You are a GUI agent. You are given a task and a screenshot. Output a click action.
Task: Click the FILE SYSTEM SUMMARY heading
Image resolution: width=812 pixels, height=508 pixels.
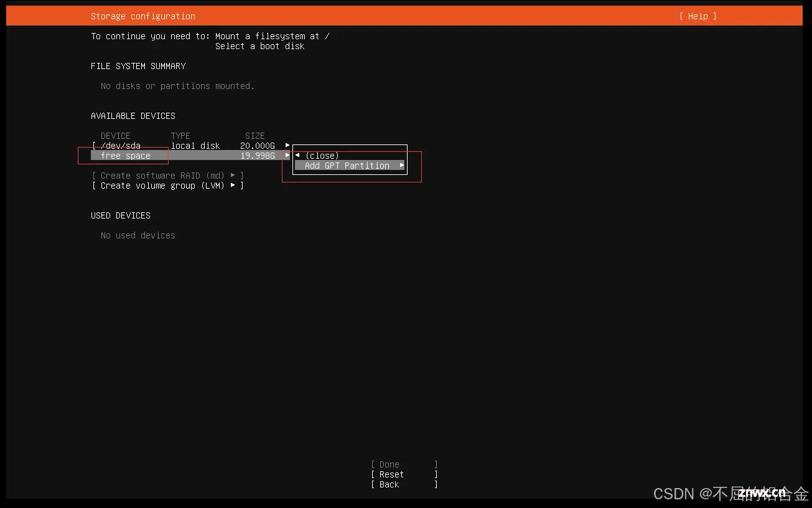138,66
